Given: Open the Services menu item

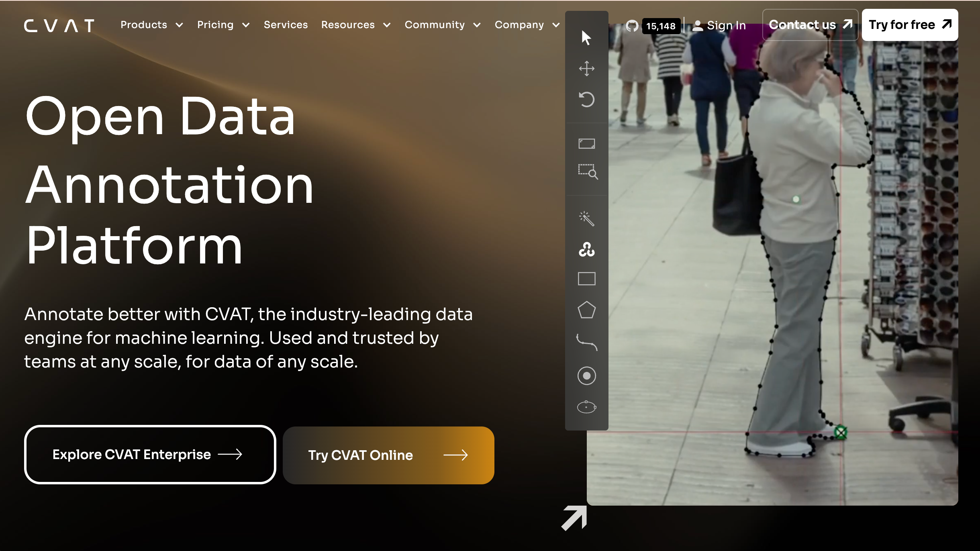Looking at the screenshot, I should (x=286, y=25).
